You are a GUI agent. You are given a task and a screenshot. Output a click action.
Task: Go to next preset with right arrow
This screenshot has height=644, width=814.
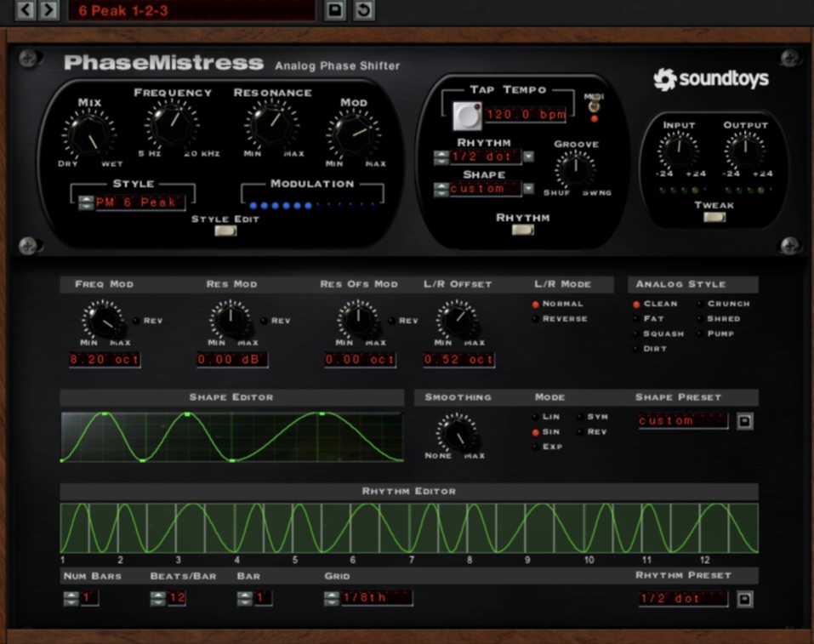click(48, 9)
